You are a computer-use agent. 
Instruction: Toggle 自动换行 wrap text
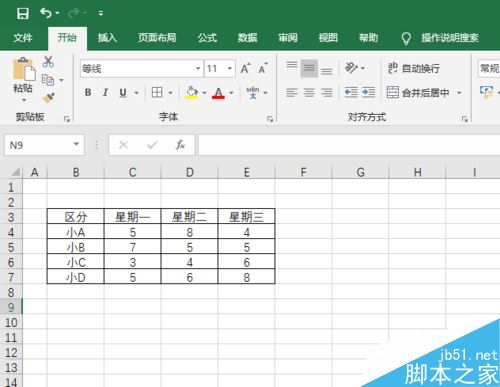(x=414, y=68)
